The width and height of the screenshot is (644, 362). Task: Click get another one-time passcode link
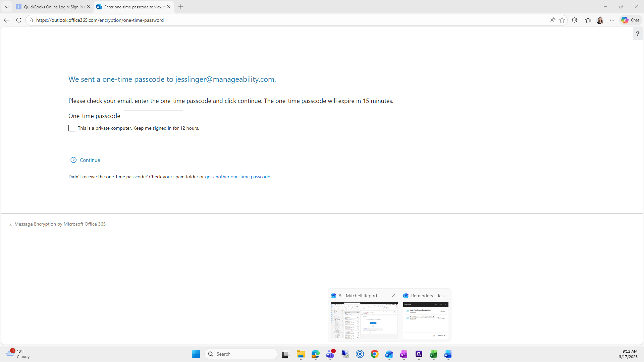(x=237, y=177)
